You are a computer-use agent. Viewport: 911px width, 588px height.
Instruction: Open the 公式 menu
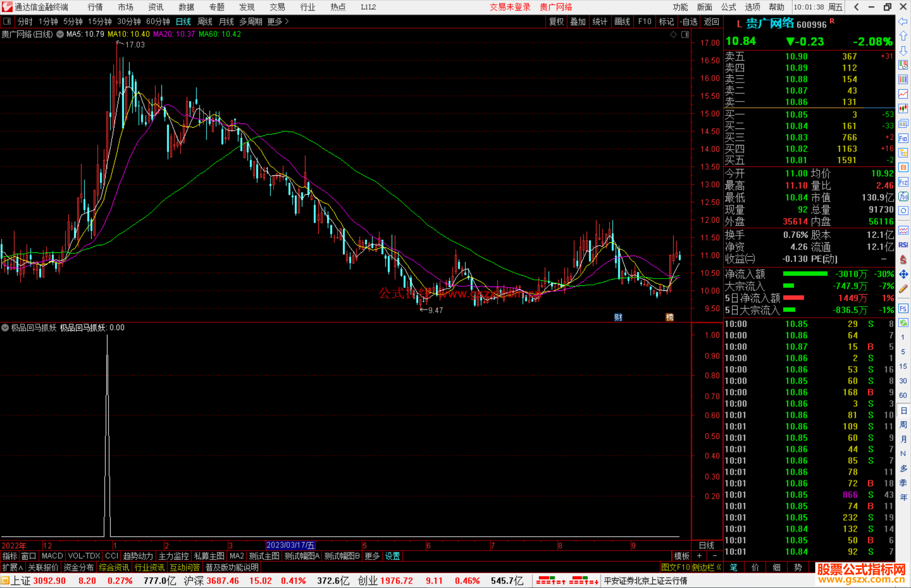pos(728,7)
